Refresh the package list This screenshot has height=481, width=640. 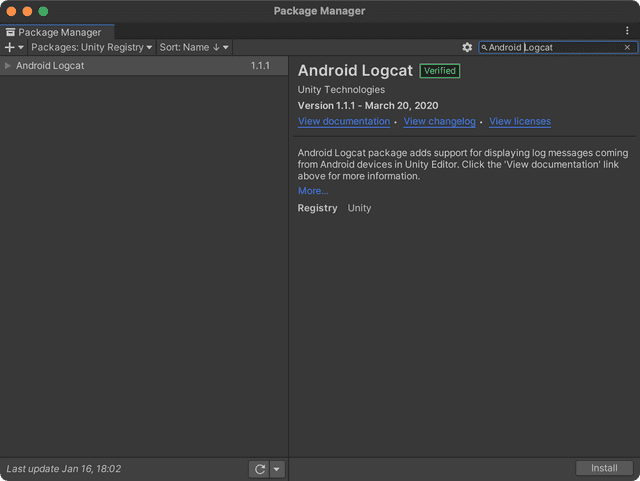pyautogui.click(x=259, y=469)
